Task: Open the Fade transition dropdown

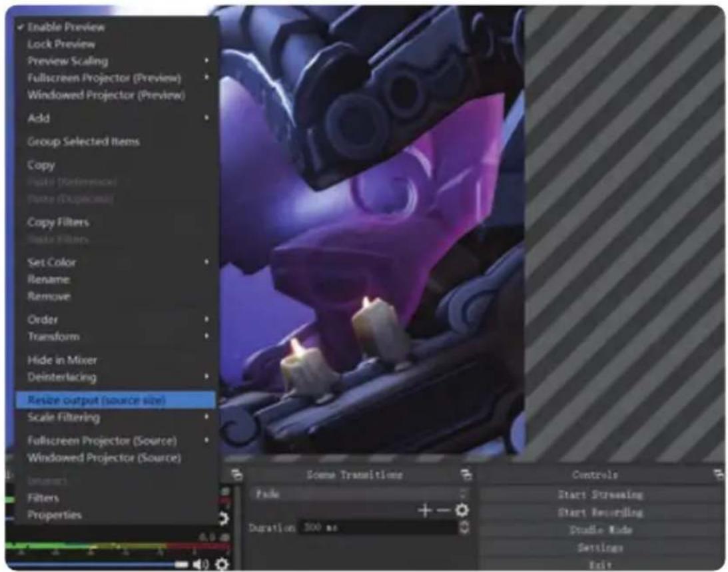Action: point(360,493)
